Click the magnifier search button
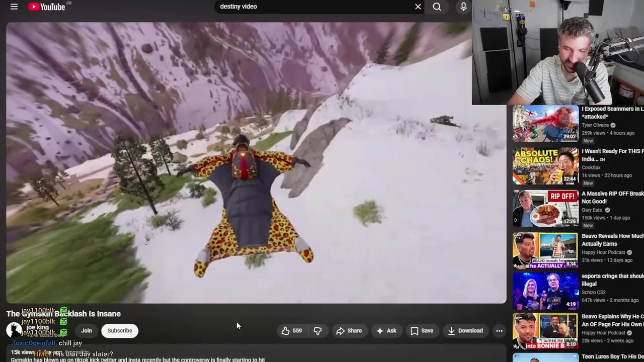Image resolution: width=644 pixels, height=362 pixels. pos(437,7)
